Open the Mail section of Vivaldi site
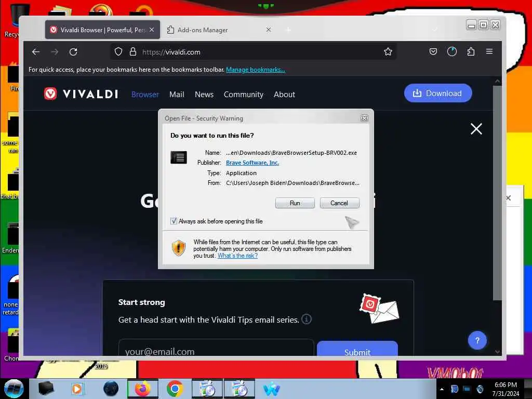The width and height of the screenshot is (532, 399). (177, 95)
